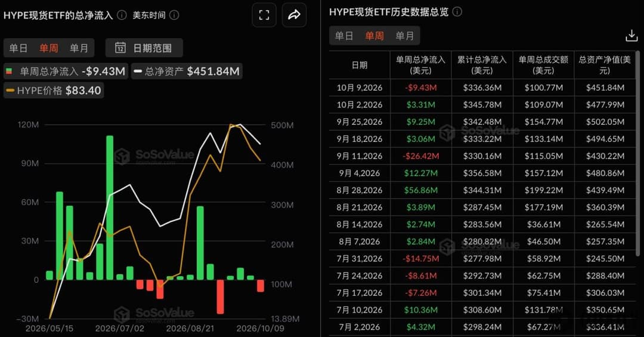This screenshot has width=644, height=337.
Task: Click the 7月 24,2026 date cell
Action: pyautogui.click(x=360, y=276)
